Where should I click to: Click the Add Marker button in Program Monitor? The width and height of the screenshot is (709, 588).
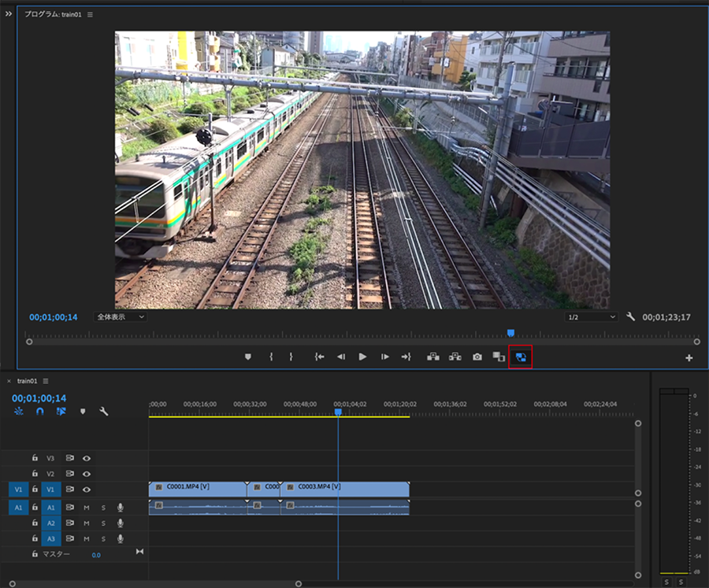click(248, 357)
